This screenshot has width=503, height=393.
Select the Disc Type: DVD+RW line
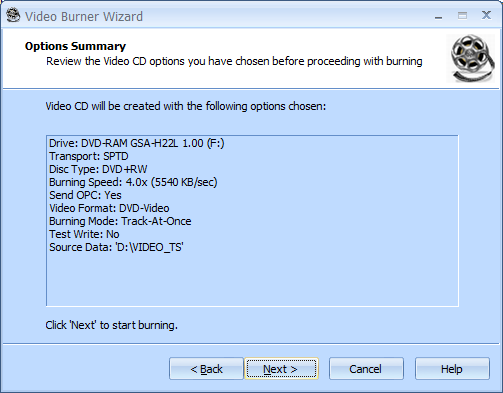click(x=98, y=169)
